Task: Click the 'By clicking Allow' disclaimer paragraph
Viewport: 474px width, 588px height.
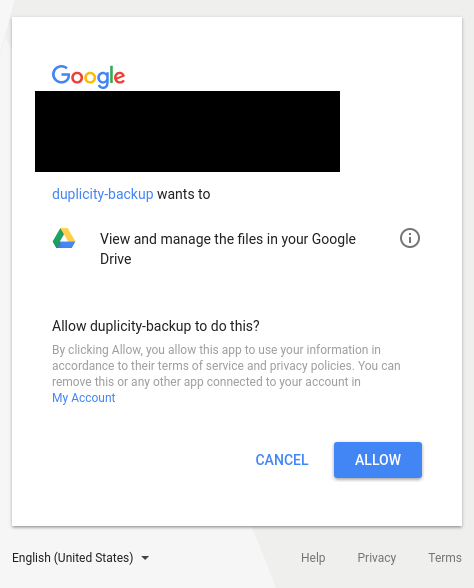Action: [x=226, y=374]
